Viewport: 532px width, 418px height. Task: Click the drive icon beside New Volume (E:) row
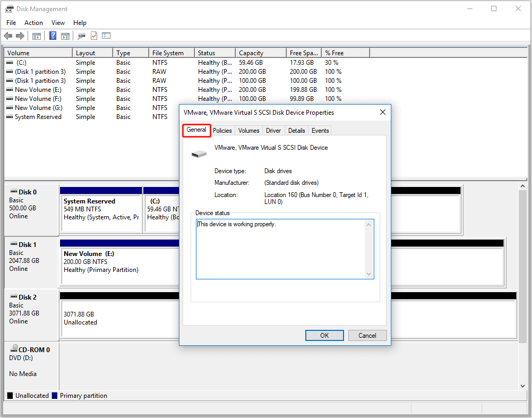coord(10,90)
